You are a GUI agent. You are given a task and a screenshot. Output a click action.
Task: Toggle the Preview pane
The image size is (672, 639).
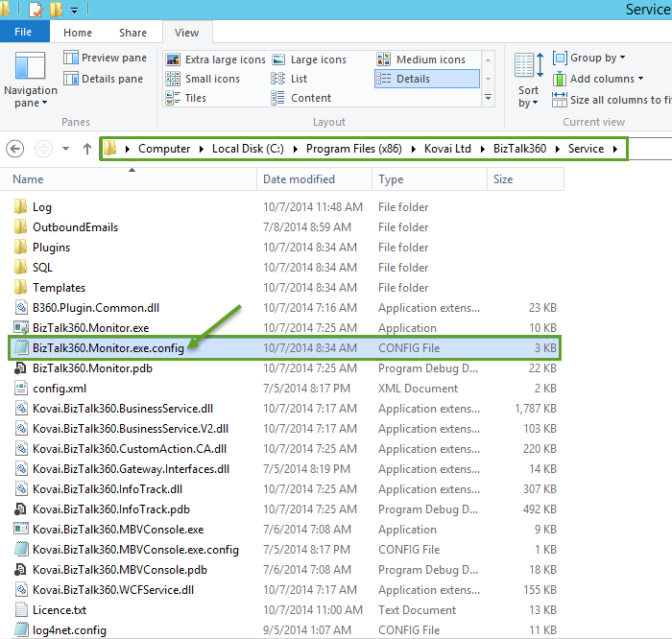point(106,58)
